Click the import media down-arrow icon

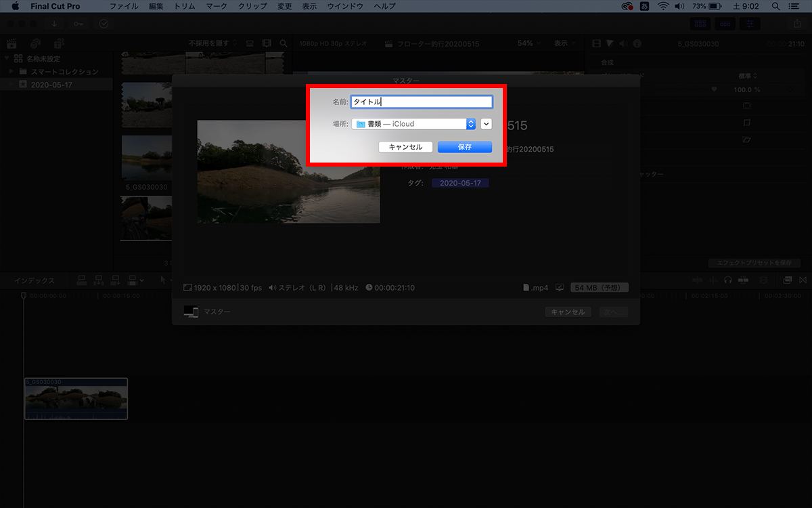pos(54,24)
